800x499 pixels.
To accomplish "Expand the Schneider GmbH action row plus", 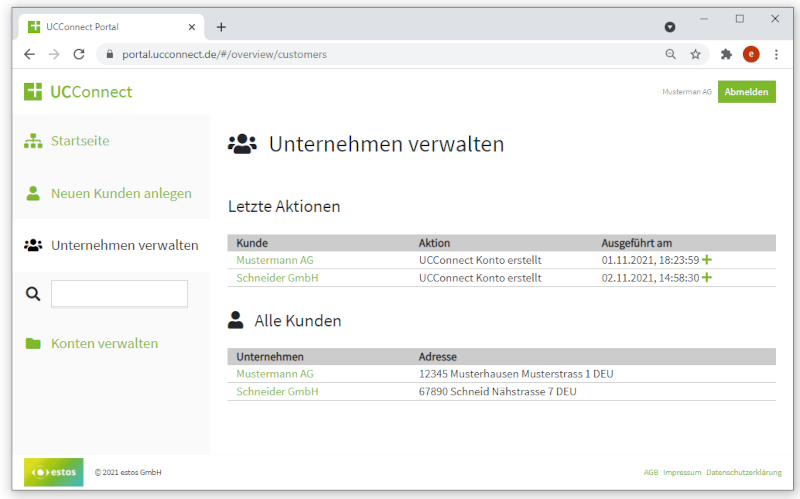I will (707, 277).
